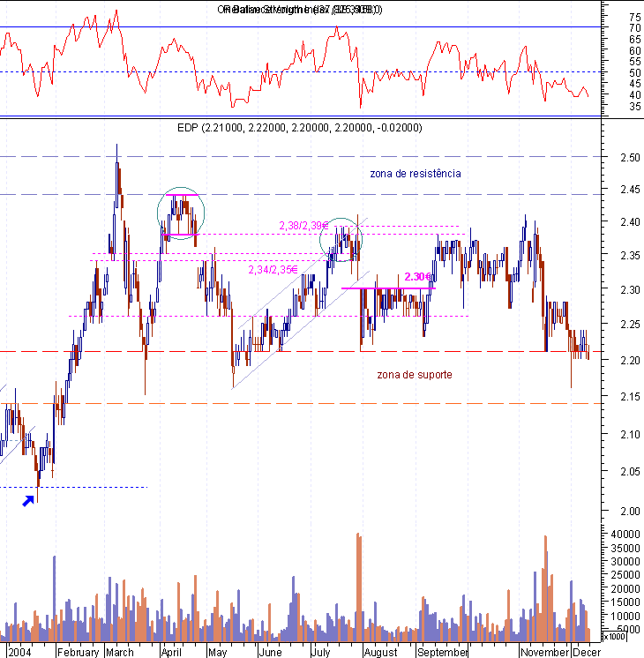Click the 50 level on RSI axis
Image resolution: width=644 pixels, height=658 pixels.
(635, 73)
